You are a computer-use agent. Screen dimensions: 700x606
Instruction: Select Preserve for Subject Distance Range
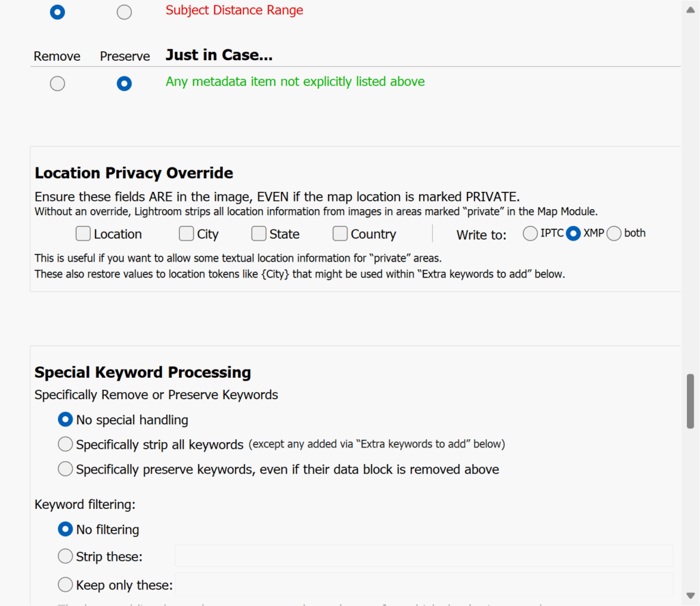[124, 12]
